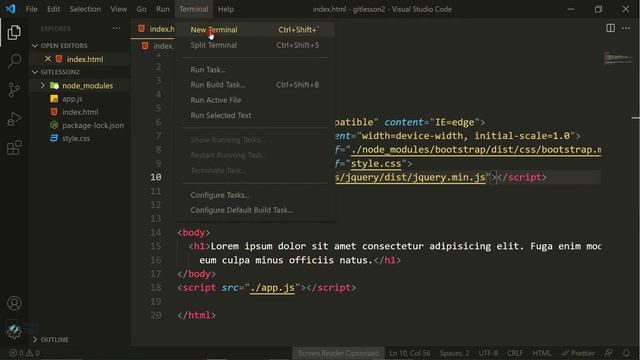Click CRLF end-of-line status entry
The height and width of the screenshot is (360, 640).
(515, 353)
